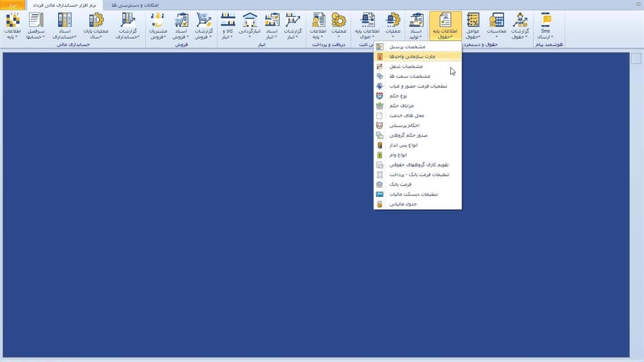Select مشخصات پرسنل from the menu
Screen dimensions: 644x362
coord(407,47)
